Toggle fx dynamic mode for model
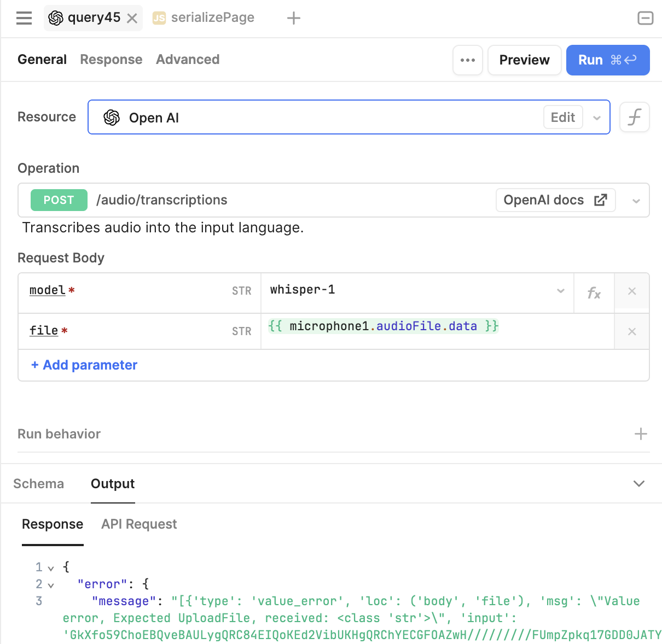662x644 pixels. click(x=594, y=293)
